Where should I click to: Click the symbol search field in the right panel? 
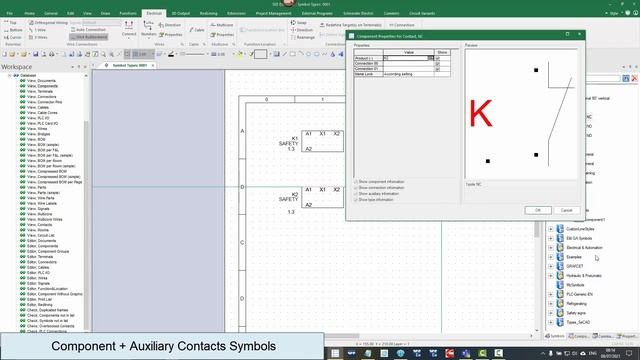tap(602, 78)
